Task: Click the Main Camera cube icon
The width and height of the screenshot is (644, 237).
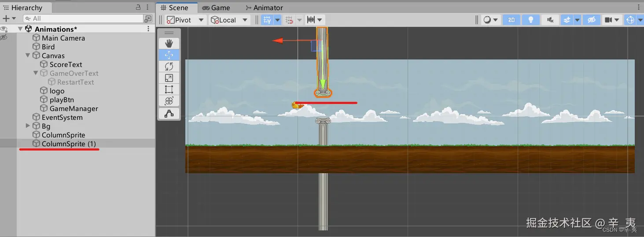Action: pyautogui.click(x=37, y=38)
